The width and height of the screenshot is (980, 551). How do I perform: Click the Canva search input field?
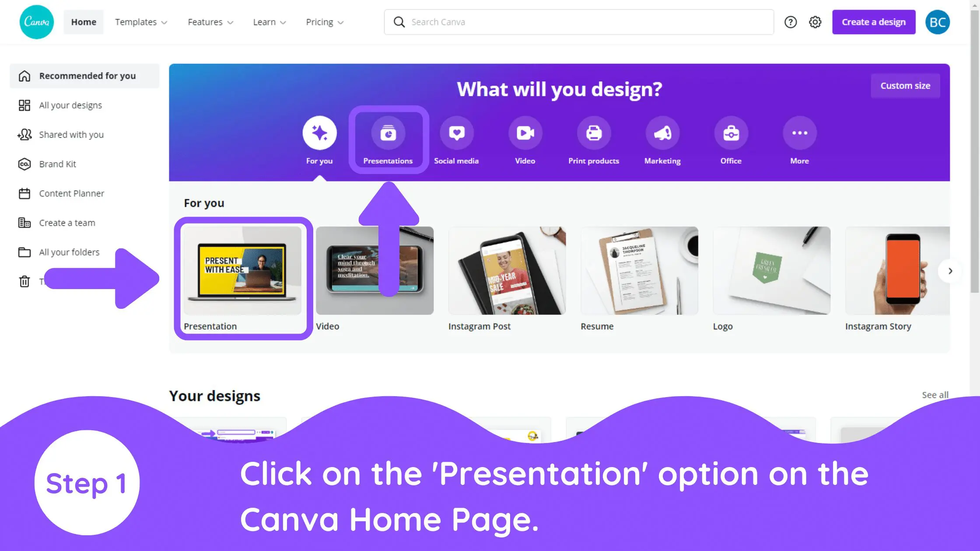click(579, 21)
